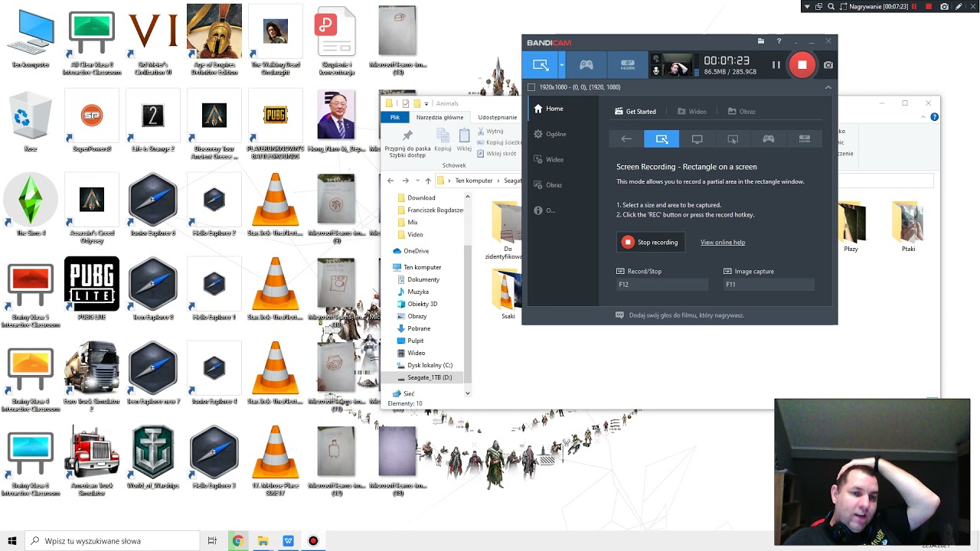Click Przypnij do paska Szybki dostęp
Viewport: 980px width, 551px height.
click(407, 142)
